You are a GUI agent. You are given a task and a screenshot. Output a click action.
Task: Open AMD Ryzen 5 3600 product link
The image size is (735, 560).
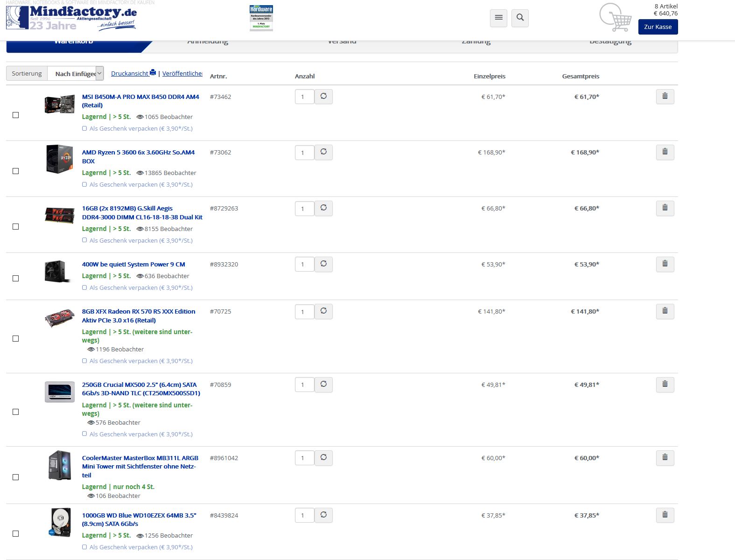click(138, 157)
